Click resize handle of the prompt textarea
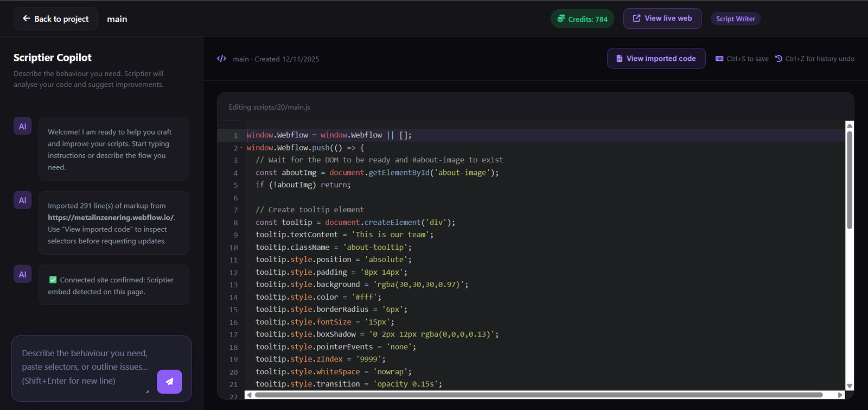Viewport: 868px width, 410px height. (x=148, y=391)
